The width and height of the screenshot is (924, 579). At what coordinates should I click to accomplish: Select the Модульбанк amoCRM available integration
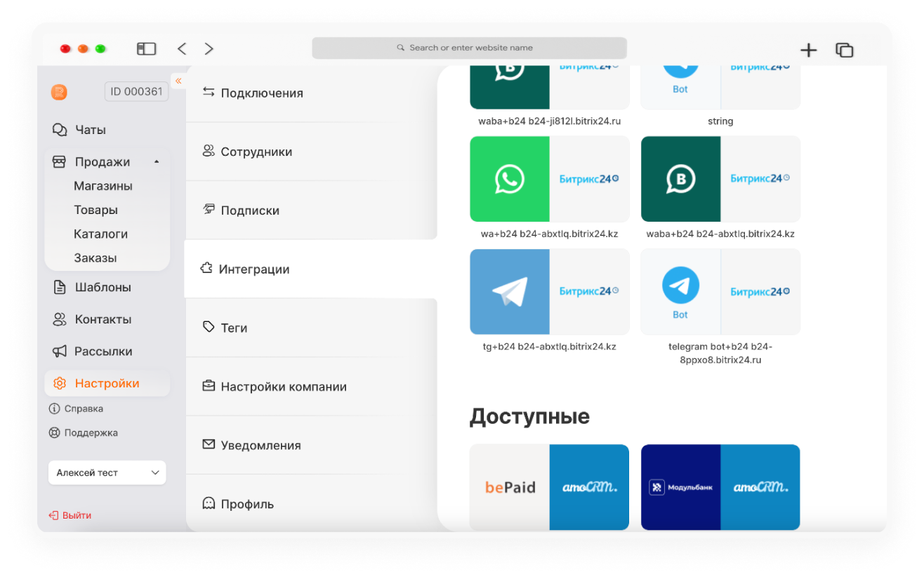[720, 487]
